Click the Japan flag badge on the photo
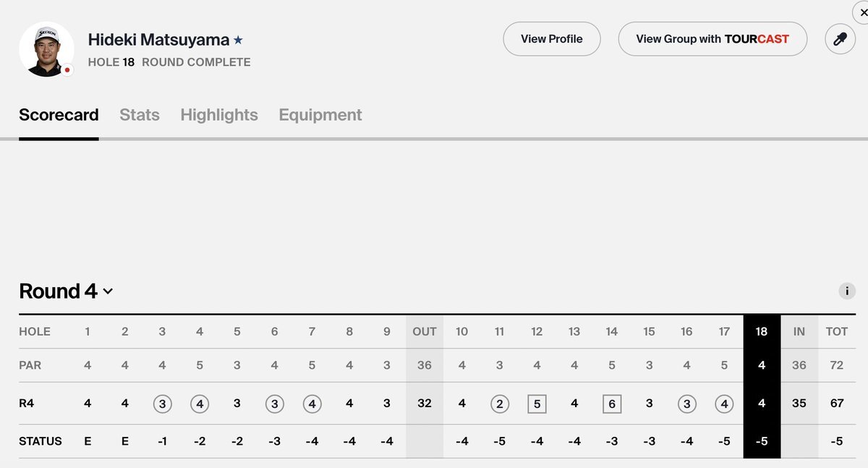This screenshot has height=468, width=868. (67, 70)
